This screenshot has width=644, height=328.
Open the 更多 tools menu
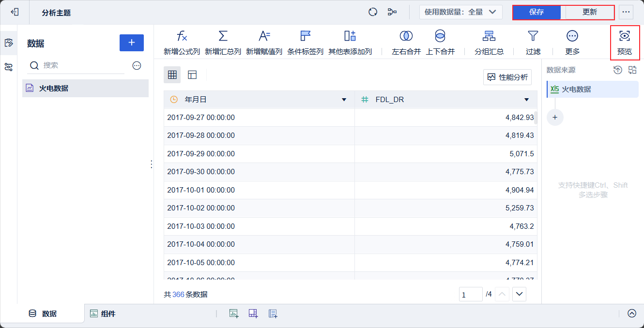(572, 43)
